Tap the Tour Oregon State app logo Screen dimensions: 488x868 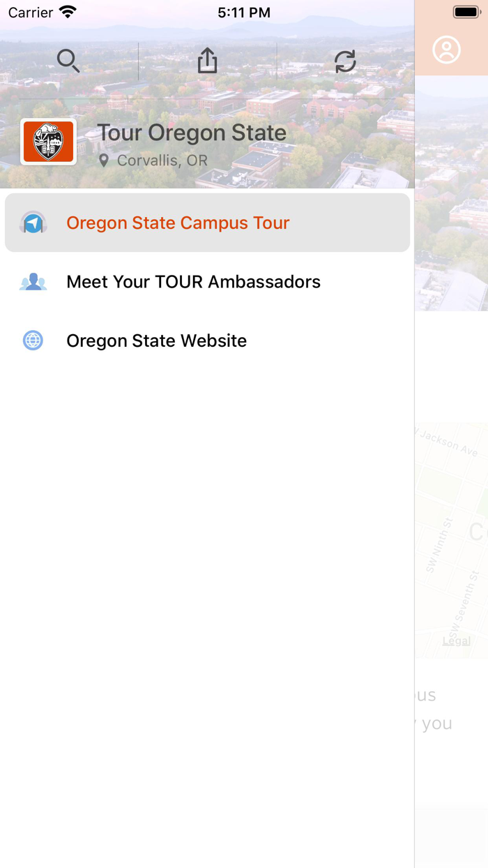tap(48, 142)
